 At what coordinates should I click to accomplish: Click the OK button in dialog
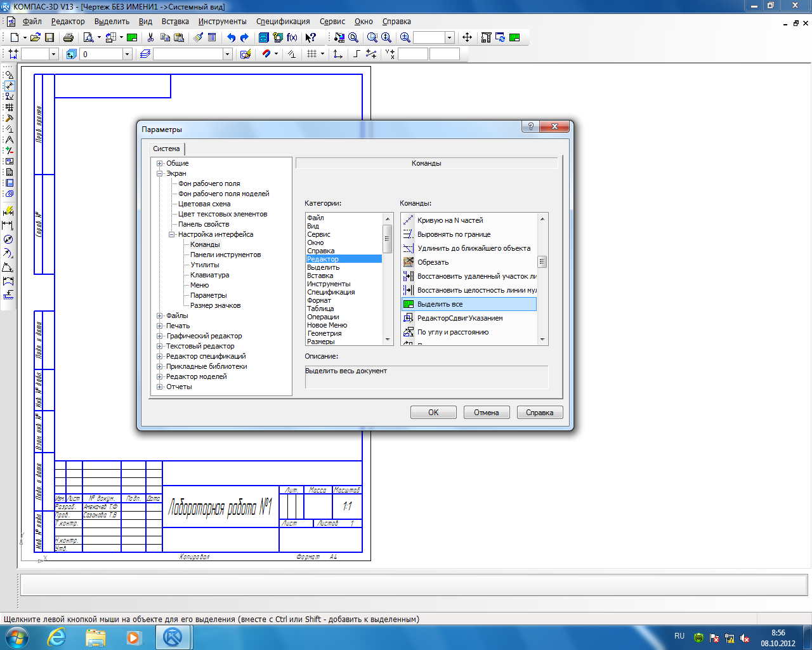433,413
